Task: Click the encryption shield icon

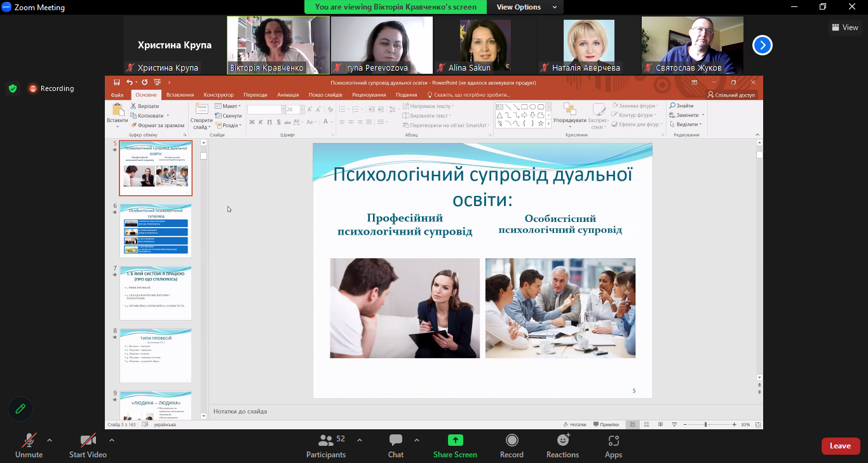Action: tap(13, 88)
